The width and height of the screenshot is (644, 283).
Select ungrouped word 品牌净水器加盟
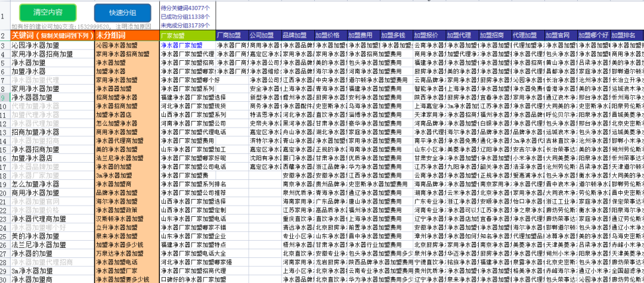(127, 193)
